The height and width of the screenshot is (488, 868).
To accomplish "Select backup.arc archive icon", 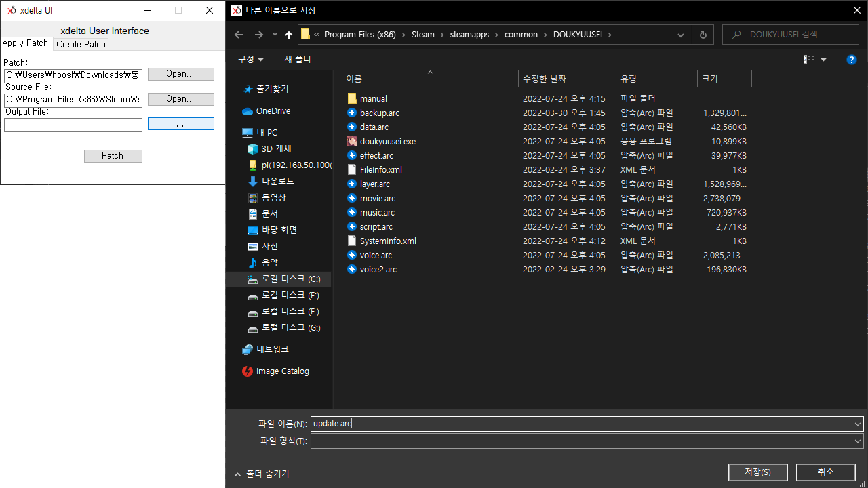I will click(352, 113).
